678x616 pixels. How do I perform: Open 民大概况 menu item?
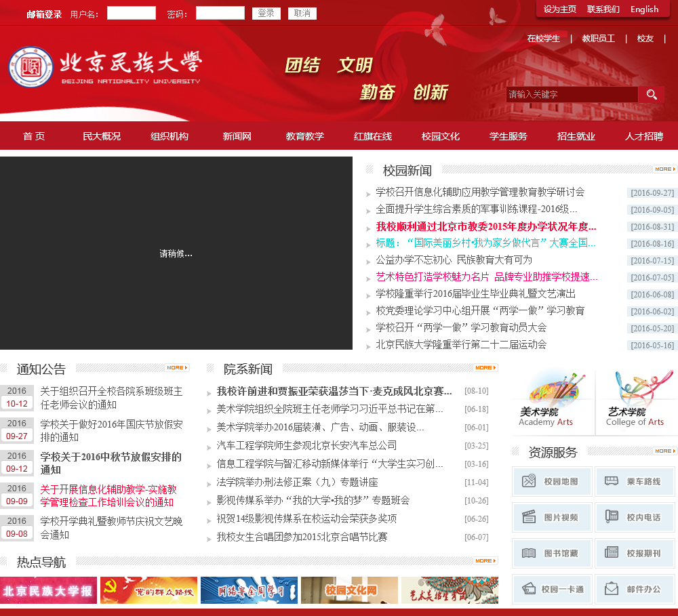click(102, 136)
